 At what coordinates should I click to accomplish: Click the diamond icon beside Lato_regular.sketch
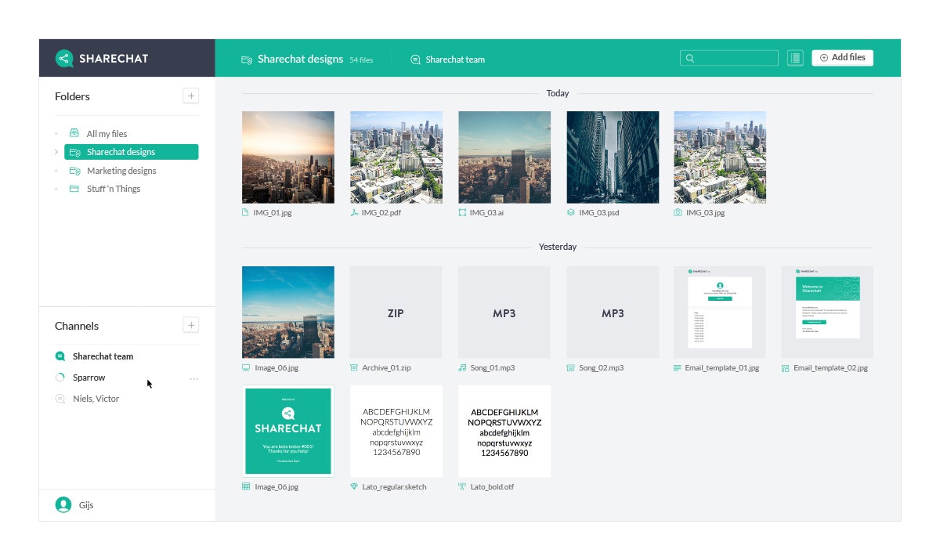354,486
